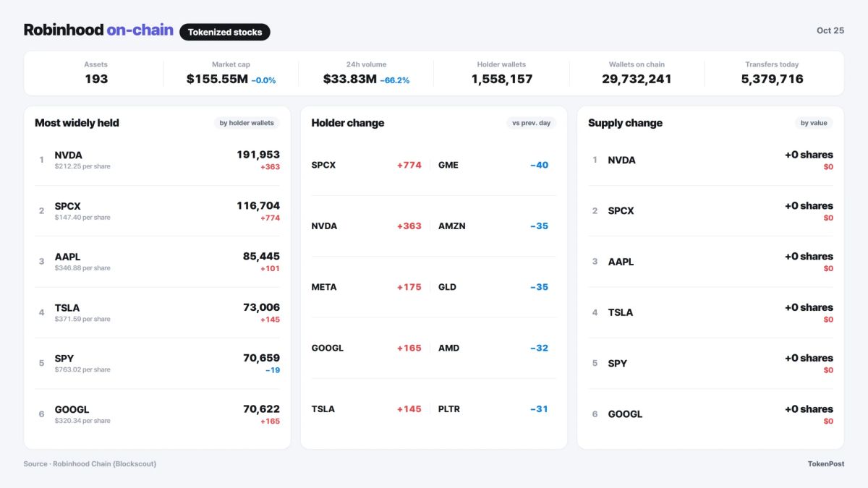
Task: Select SPCX in Holder change panel
Action: pos(323,165)
